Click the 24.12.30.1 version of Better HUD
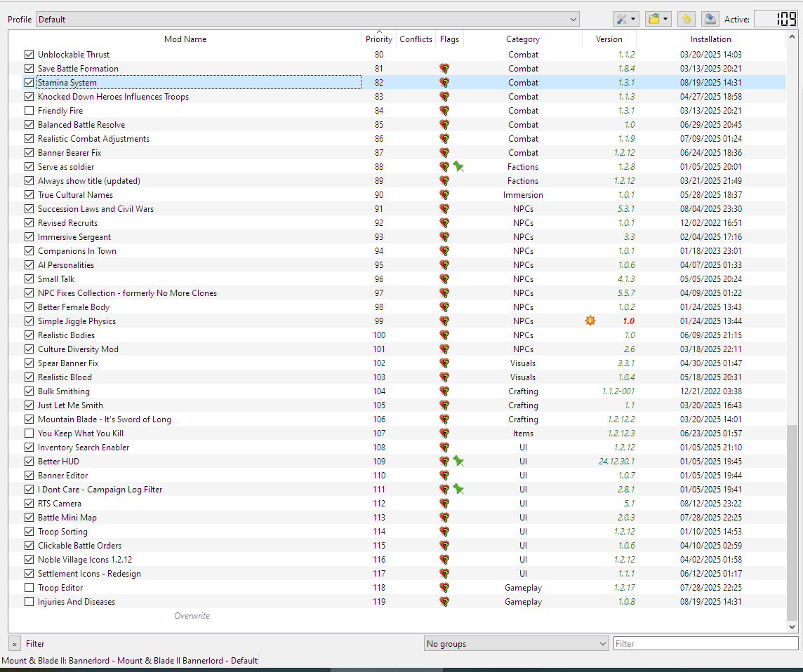The height and width of the screenshot is (672, 803). 616,461
